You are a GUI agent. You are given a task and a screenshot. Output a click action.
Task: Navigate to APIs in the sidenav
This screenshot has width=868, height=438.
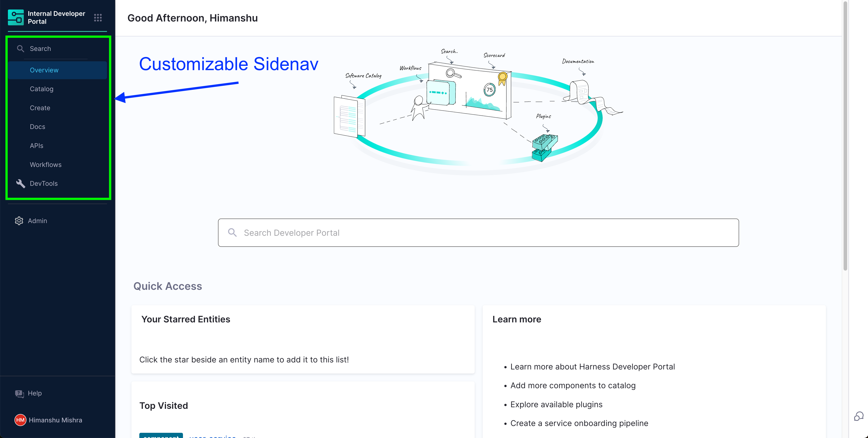36,146
